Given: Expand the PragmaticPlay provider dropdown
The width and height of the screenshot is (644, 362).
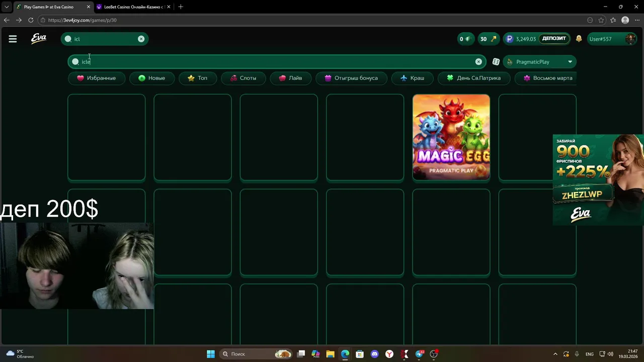Looking at the screenshot, I should click(x=539, y=62).
